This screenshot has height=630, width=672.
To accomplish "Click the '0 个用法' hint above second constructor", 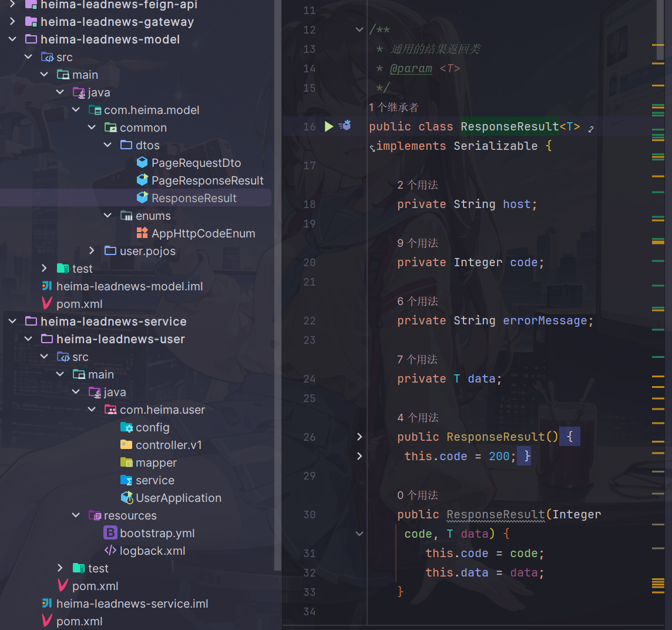I will tap(418, 495).
